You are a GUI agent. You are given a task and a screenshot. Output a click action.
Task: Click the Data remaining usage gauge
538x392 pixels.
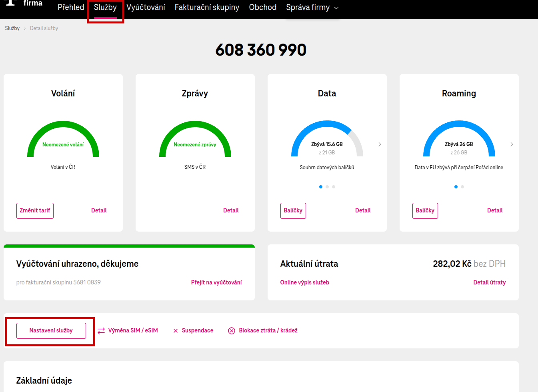pos(327,140)
